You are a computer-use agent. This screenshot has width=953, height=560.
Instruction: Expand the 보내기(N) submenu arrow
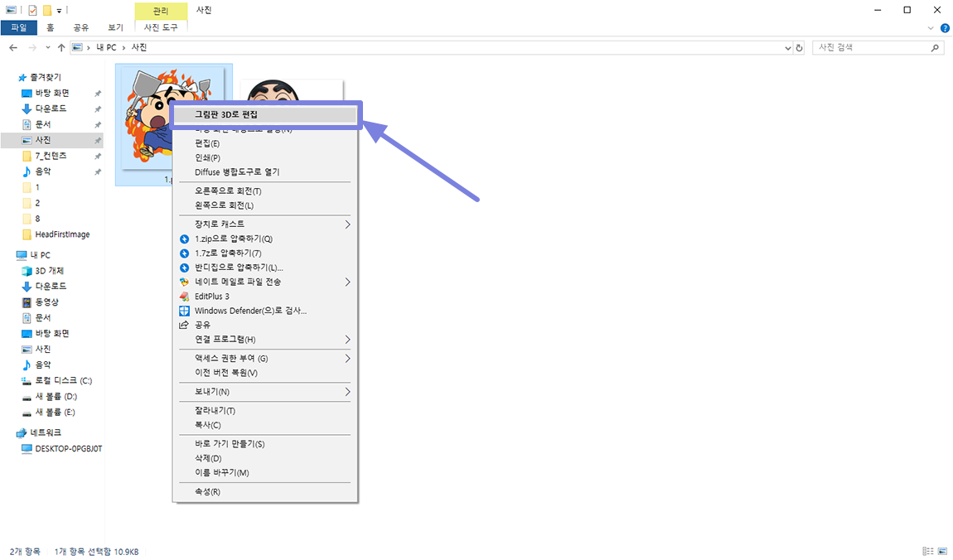pyautogui.click(x=348, y=392)
